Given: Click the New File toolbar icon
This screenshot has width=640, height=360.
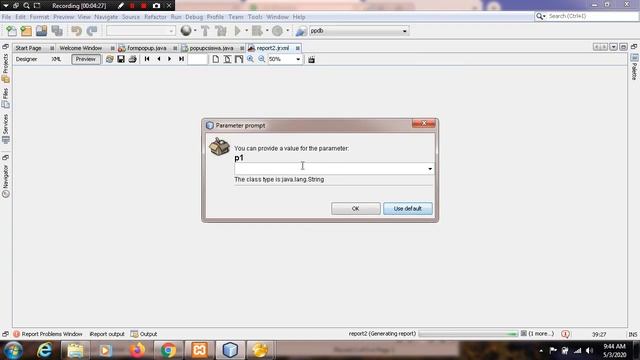Looking at the screenshot, I should click(x=11, y=31).
